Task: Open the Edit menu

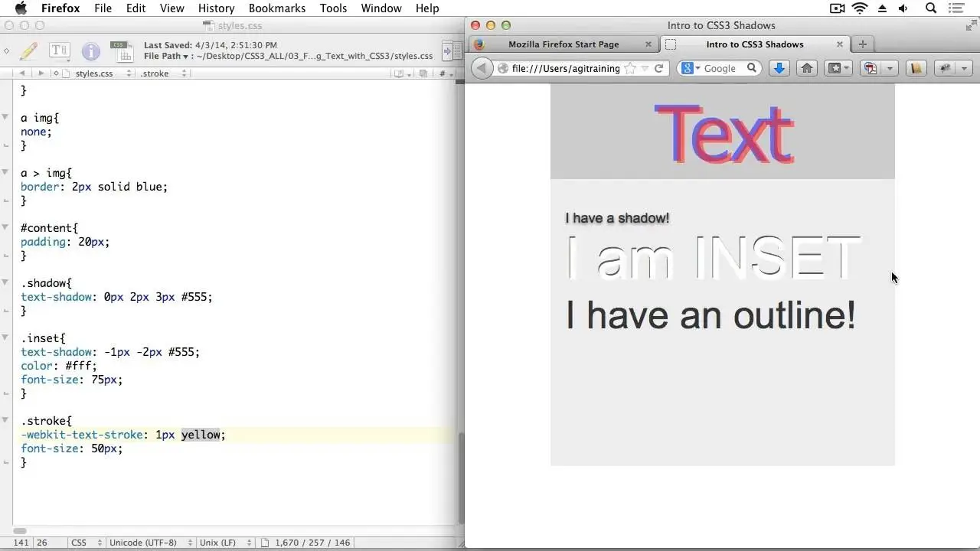Action: click(136, 8)
